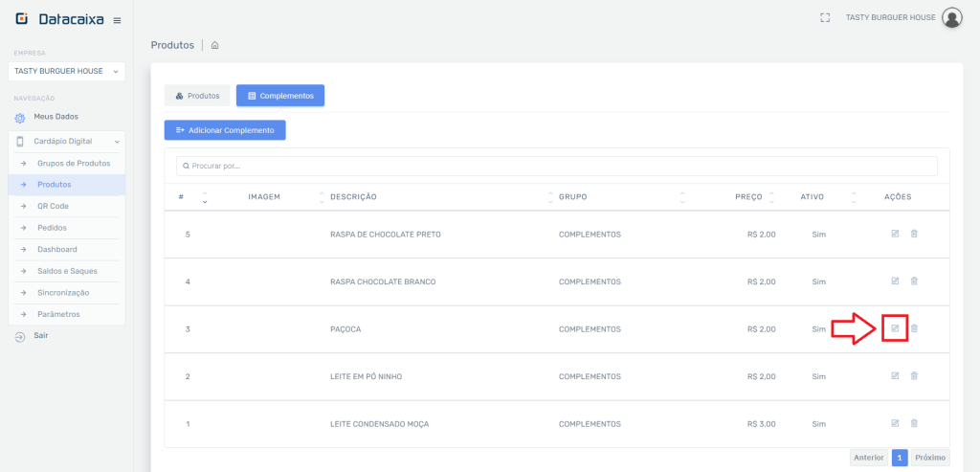This screenshot has width=980, height=472.
Task: Go to home via breadcrumb house icon
Action: click(215, 45)
